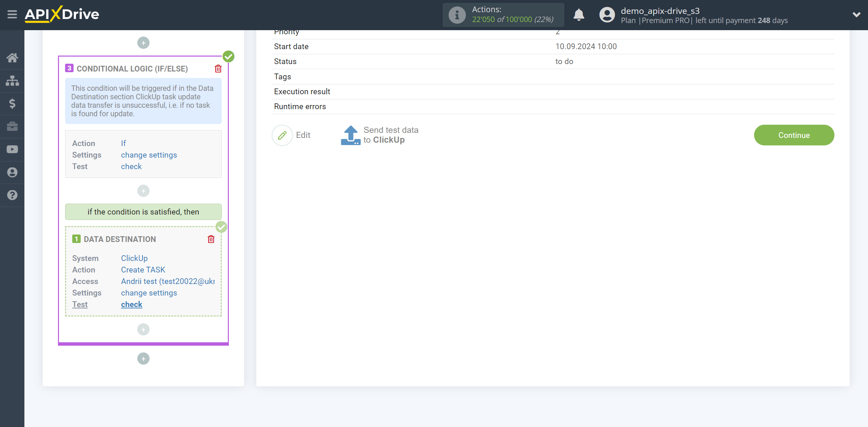The height and width of the screenshot is (427, 868).
Task: Click the Edit label text
Action: pos(303,135)
